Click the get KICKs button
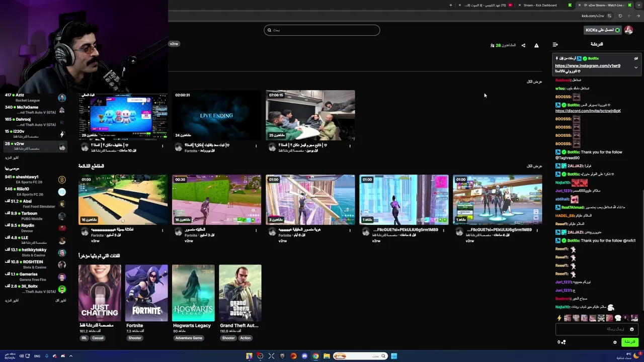Viewport: 644px width, 362px height. [603, 30]
